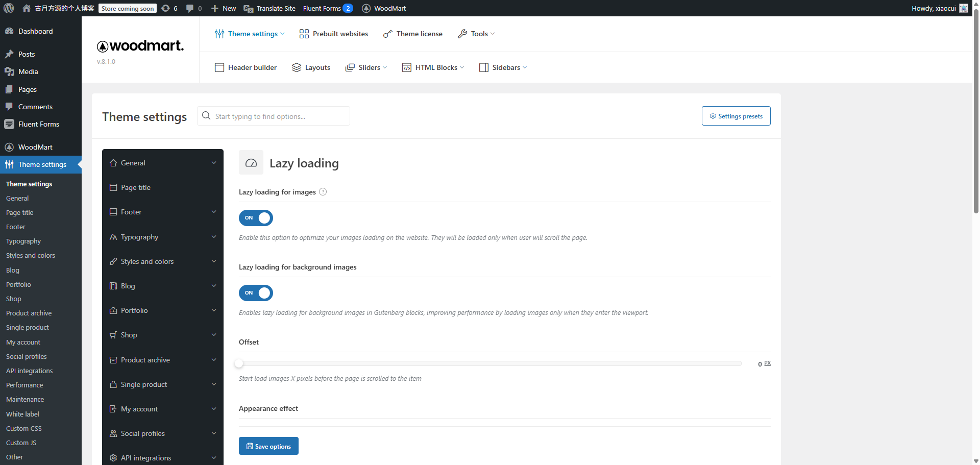
Task: Open the Sliders dropdown menu
Action: 366,67
